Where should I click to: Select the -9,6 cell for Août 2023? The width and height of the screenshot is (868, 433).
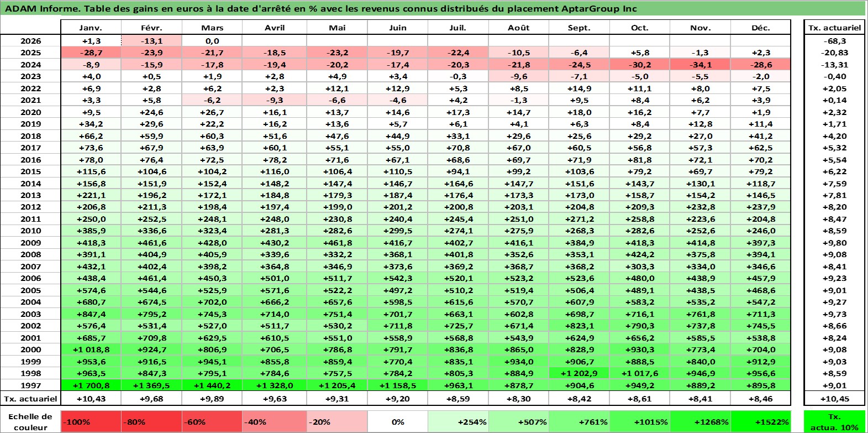coord(518,76)
